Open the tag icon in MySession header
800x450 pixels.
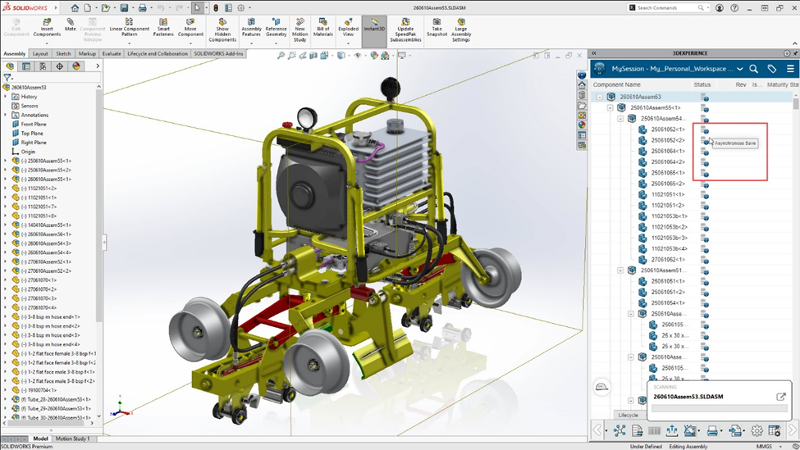[x=773, y=69]
